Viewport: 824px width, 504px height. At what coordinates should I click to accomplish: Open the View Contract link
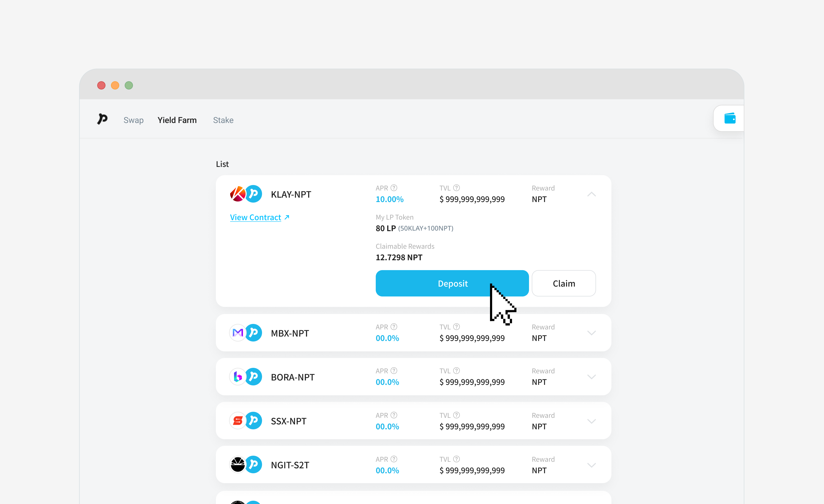pos(255,217)
